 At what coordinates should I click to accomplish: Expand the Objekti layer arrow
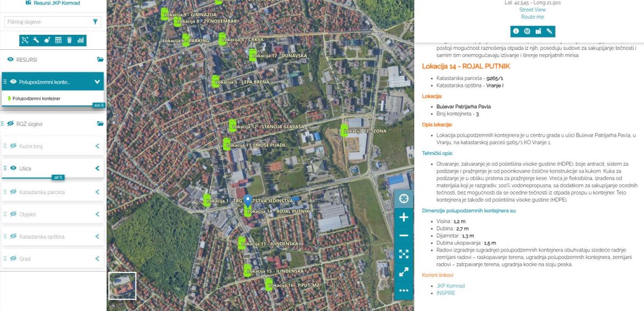97,214
